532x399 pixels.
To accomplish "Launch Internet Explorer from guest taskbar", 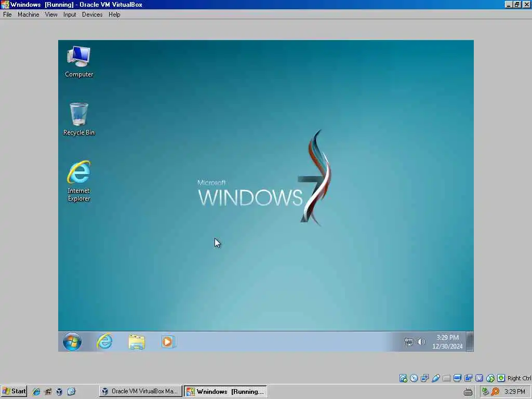I will pyautogui.click(x=104, y=341).
